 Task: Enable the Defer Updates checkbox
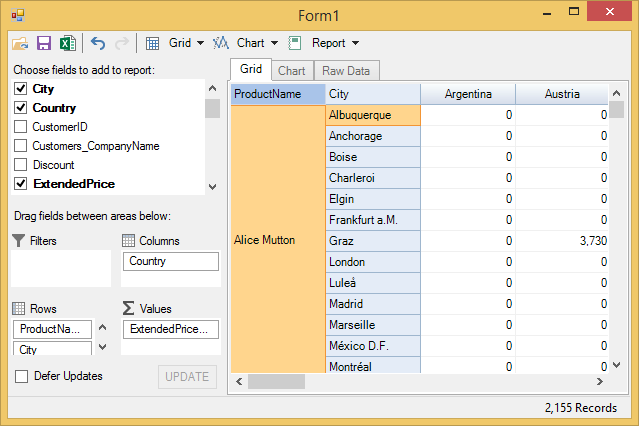pyautogui.click(x=21, y=376)
